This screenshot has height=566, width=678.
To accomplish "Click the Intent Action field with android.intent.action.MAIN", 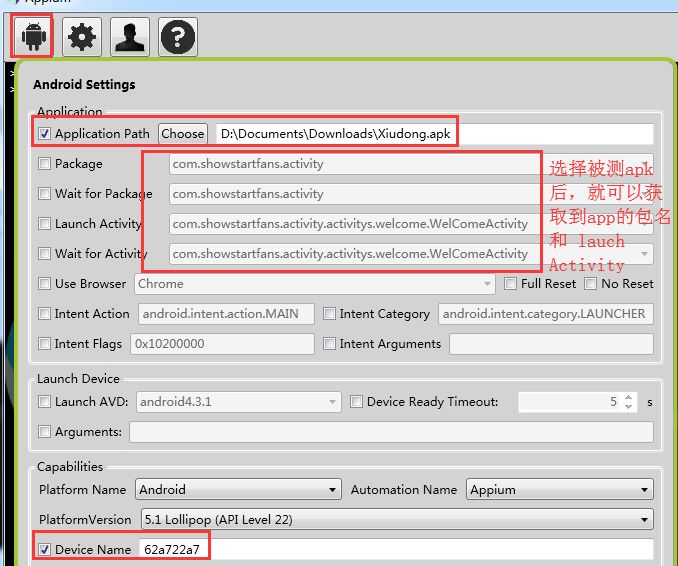I will [x=226, y=314].
